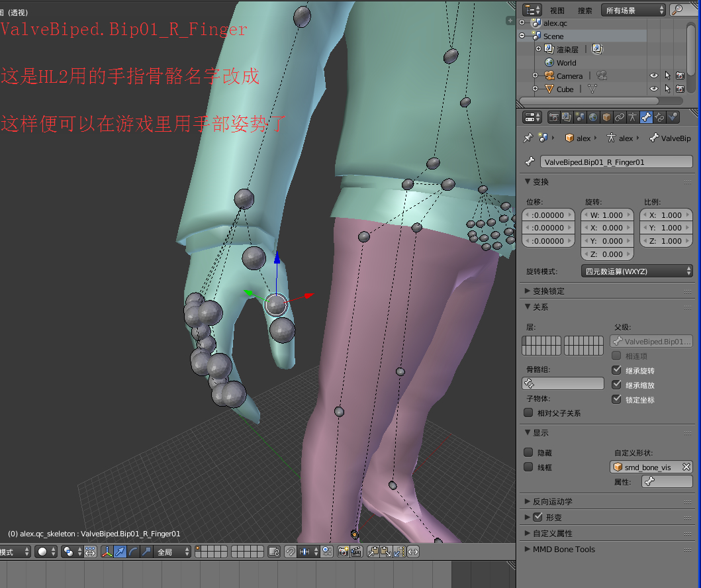The height and width of the screenshot is (588, 701).
Task: Enable the 隐藏 checkbox
Action: pyautogui.click(x=528, y=452)
